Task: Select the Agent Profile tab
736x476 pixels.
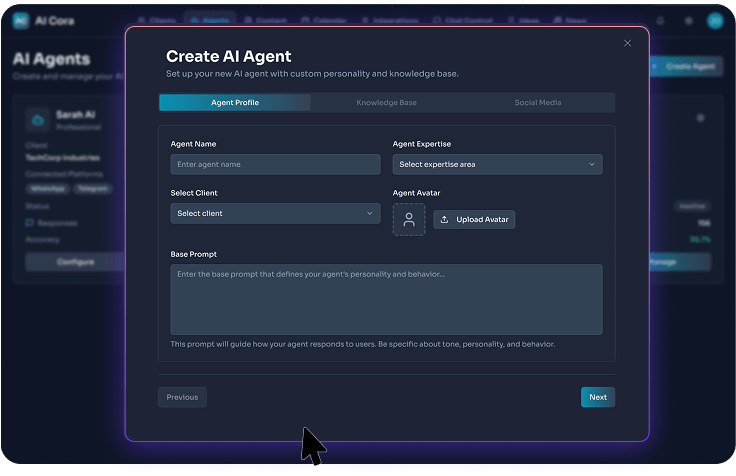Action: [x=235, y=103]
